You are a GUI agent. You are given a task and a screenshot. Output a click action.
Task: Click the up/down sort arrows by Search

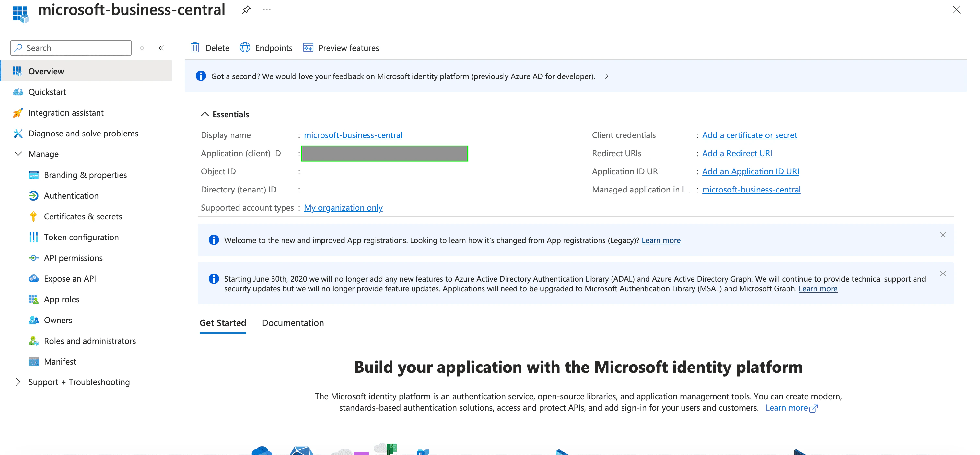coord(142,48)
